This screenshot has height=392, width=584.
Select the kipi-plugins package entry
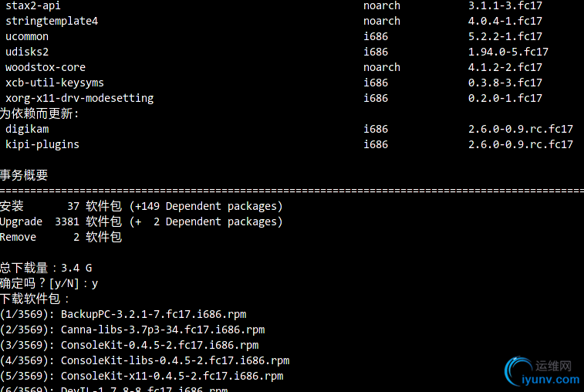click(42, 144)
